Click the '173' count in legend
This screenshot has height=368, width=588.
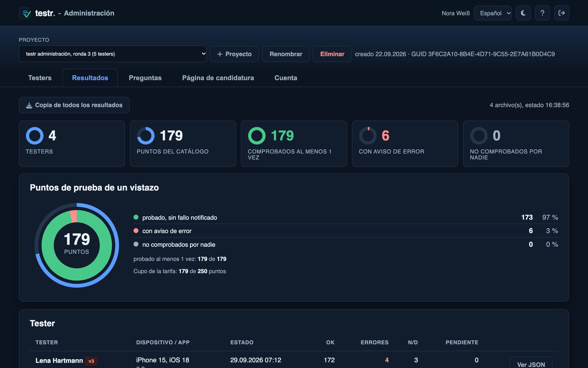527,217
